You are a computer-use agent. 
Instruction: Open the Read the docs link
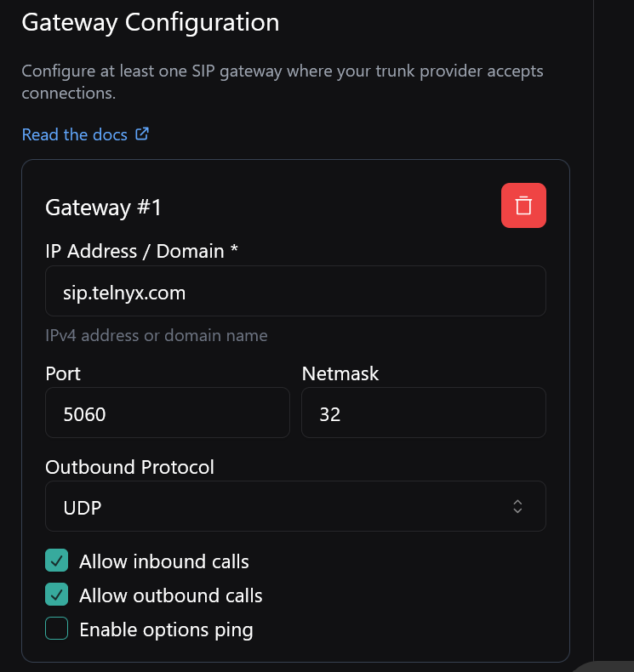tap(75, 134)
